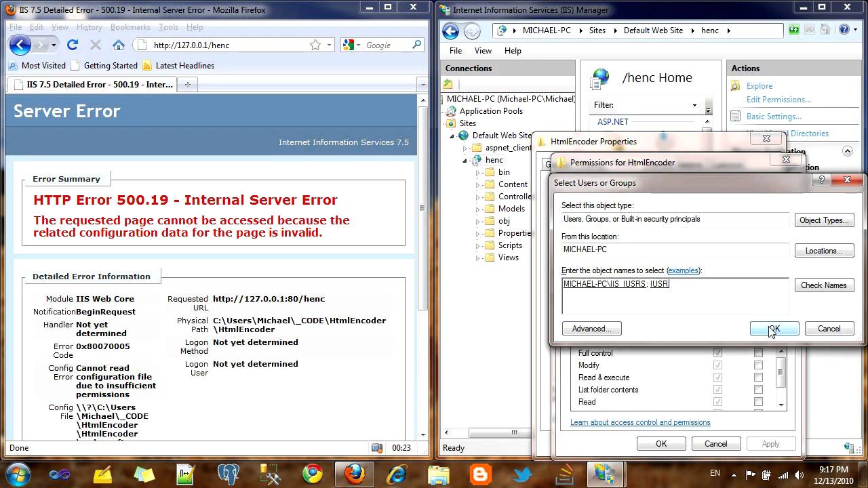Click Connections create-connection toolbar icon
Image resolution: width=868 pixels, height=488 pixels.
[448, 85]
